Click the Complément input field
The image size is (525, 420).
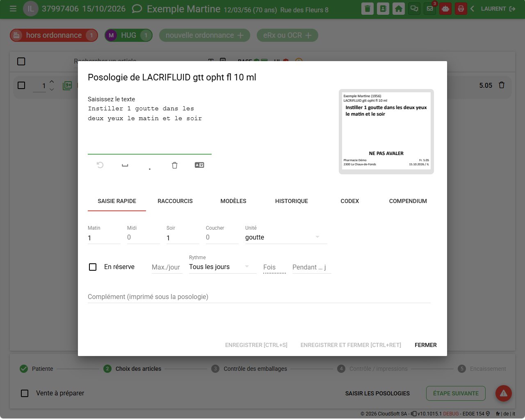(259, 297)
